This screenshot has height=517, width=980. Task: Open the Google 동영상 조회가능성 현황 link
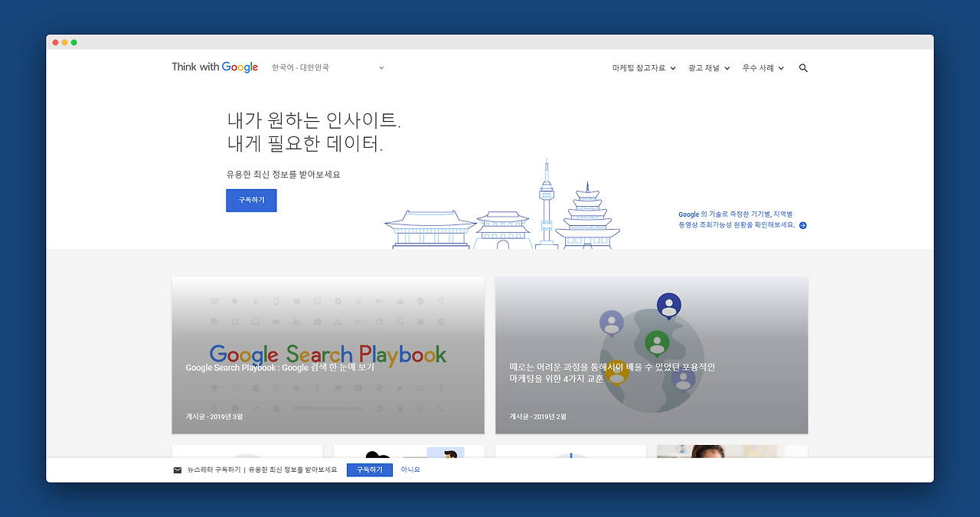[x=742, y=220]
